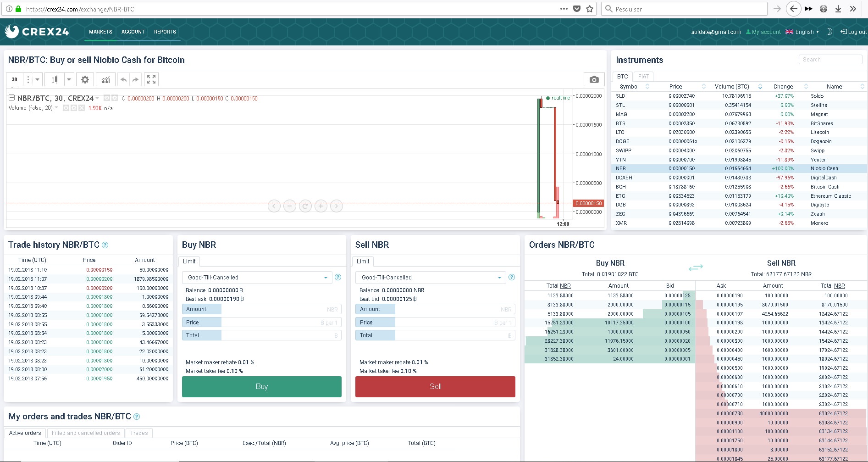Open help for Buy order type
The image size is (868, 462).
pyautogui.click(x=338, y=277)
